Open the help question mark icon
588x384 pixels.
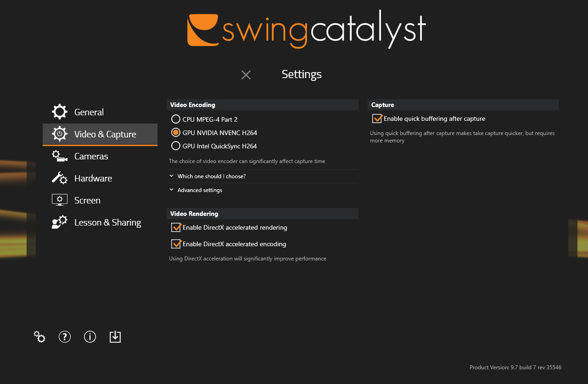tap(65, 337)
